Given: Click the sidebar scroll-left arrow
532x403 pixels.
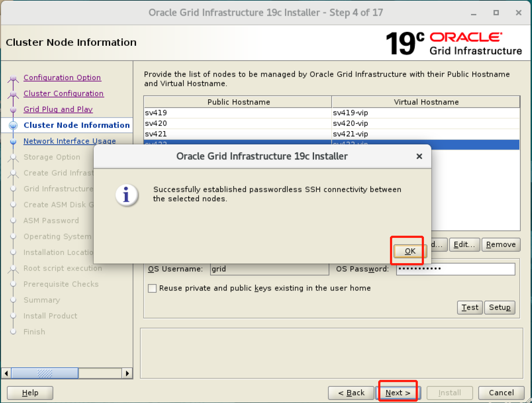Looking at the screenshot, I should [x=7, y=373].
